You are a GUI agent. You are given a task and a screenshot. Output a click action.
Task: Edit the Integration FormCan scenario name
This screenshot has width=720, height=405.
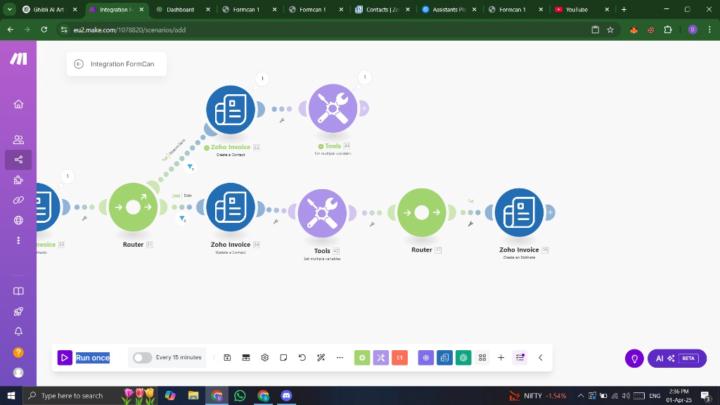(x=122, y=64)
